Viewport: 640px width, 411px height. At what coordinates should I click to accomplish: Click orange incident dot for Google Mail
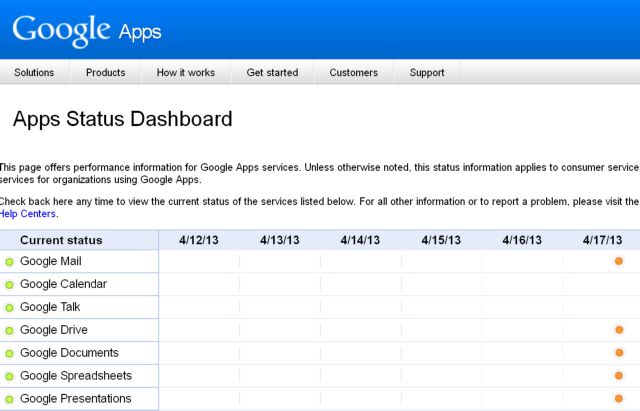click(x=619, y=261)
